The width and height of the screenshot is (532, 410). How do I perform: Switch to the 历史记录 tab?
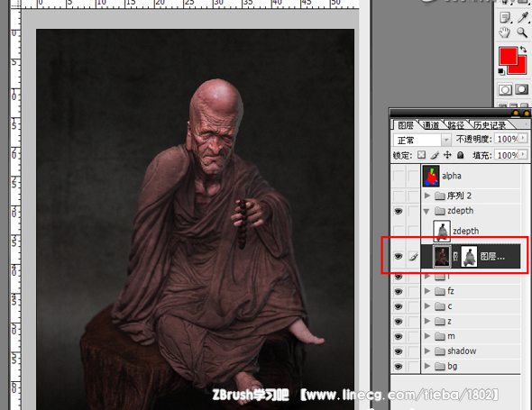pyautogui.click(x=490, y=125)
